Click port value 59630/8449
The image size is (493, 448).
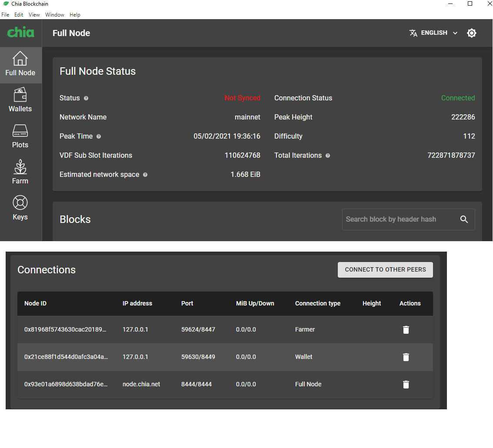coord(198,357)
